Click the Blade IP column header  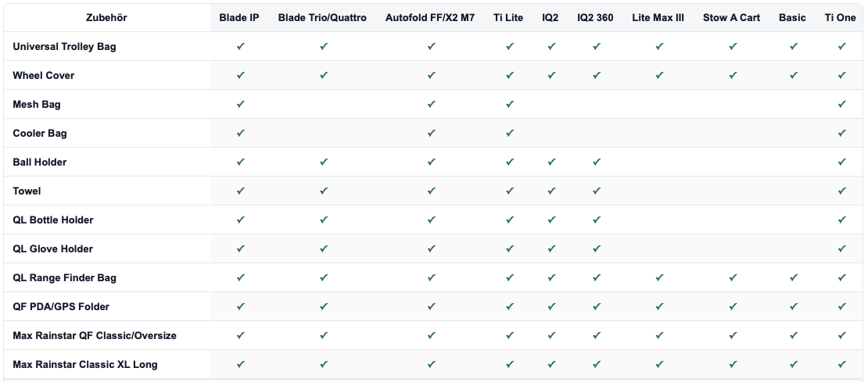coord(239,18)
